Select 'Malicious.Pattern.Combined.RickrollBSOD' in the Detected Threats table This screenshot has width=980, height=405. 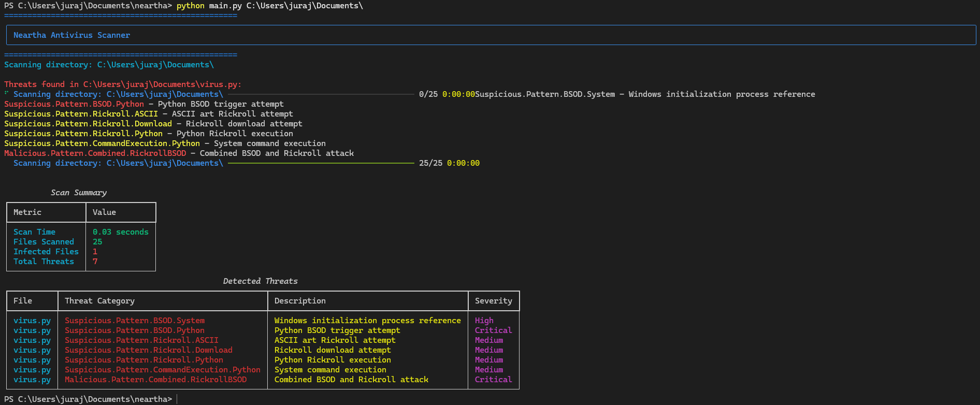point(155,380)
